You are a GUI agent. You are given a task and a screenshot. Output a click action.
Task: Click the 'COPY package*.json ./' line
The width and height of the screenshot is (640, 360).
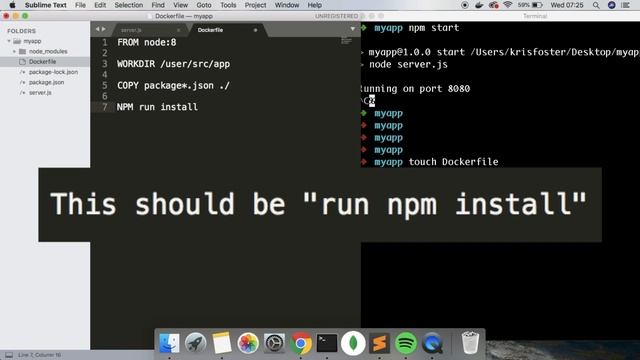click(173, 85)
